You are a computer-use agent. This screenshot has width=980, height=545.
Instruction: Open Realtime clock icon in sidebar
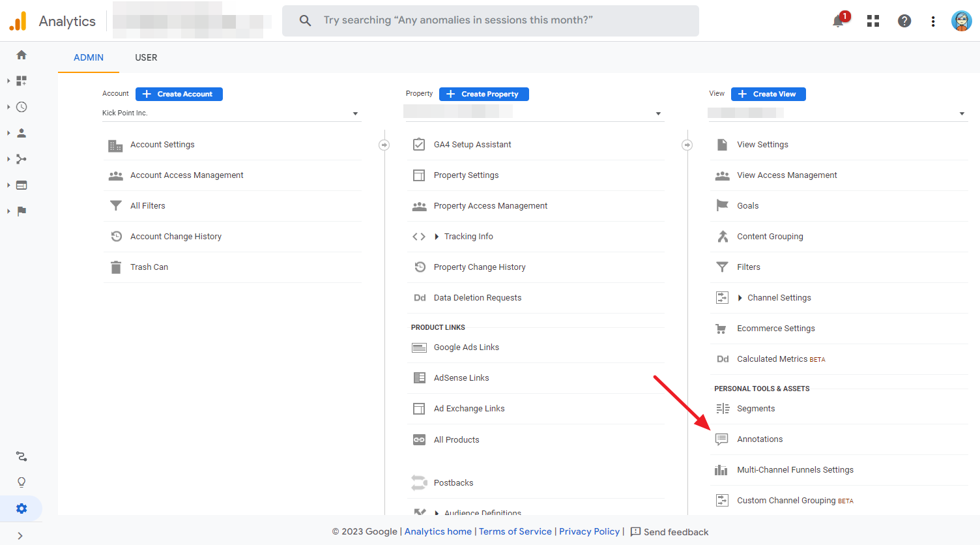[22, 107]
